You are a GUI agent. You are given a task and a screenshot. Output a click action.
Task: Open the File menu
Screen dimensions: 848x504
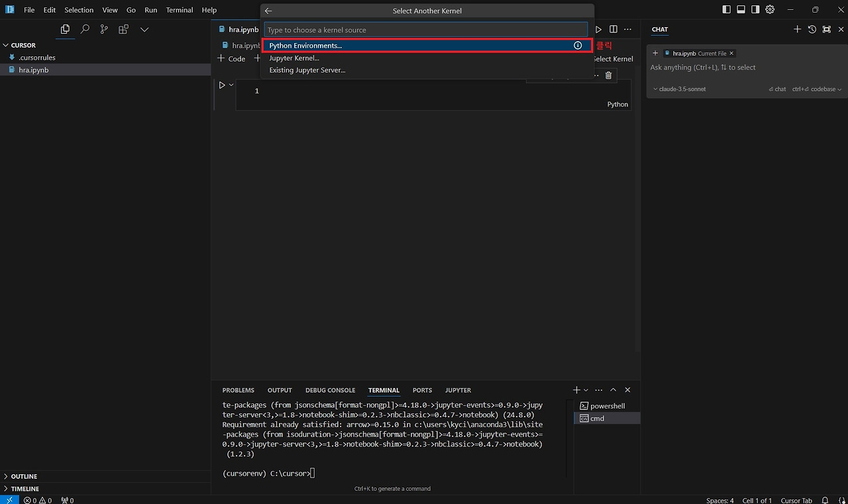(x=29, y=10)
